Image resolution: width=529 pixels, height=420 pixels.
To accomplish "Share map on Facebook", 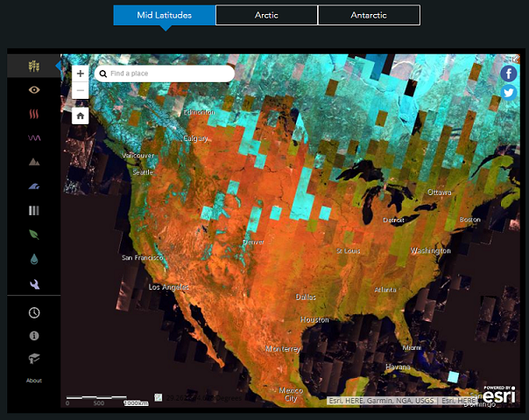I will [509, 73].
